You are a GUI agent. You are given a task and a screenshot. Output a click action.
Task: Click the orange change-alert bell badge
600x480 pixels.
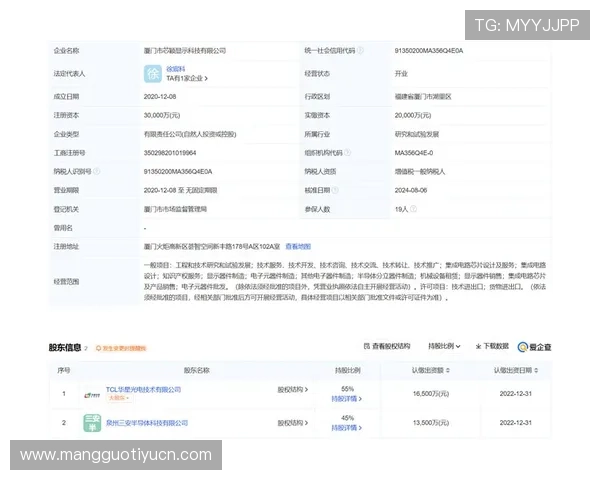click(x=121, y=348)
